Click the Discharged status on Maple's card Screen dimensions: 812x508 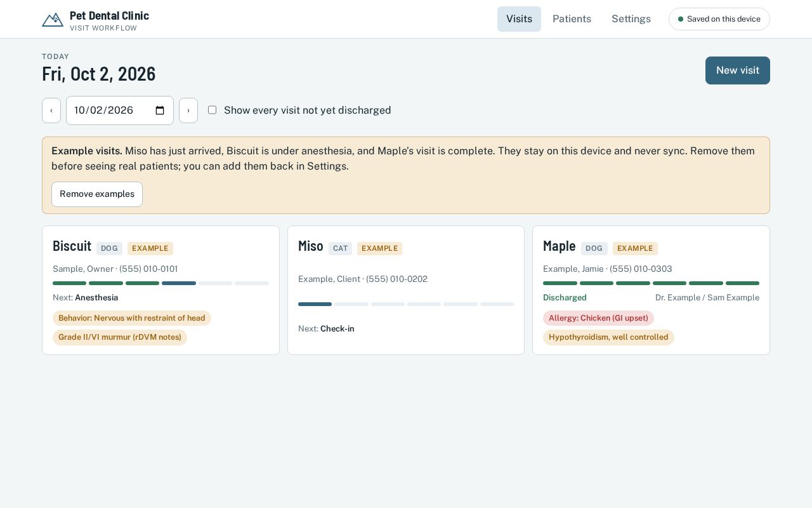click(x=565, y=298)
